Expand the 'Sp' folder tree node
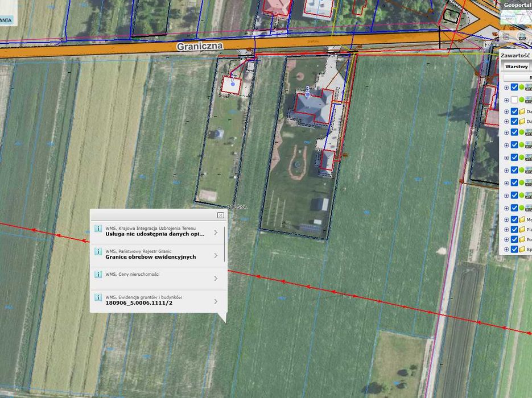 point(506,250)
